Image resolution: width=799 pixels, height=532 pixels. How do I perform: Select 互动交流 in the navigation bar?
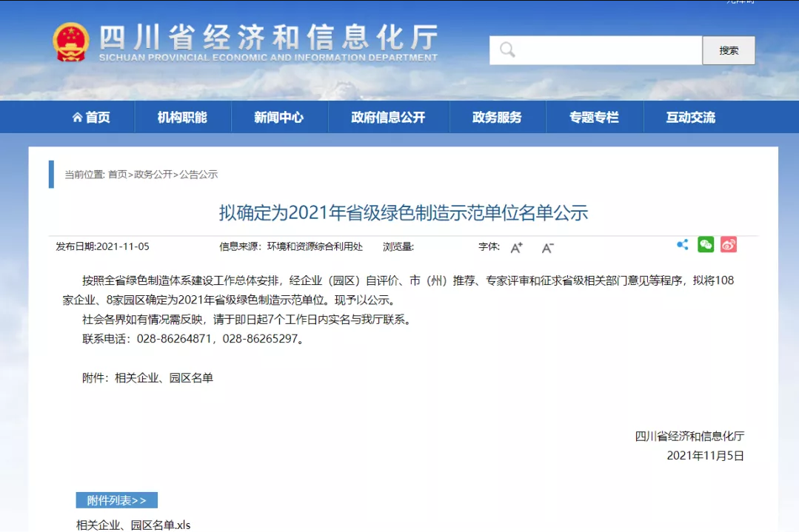pyautogui.click(x=690, y=117)
